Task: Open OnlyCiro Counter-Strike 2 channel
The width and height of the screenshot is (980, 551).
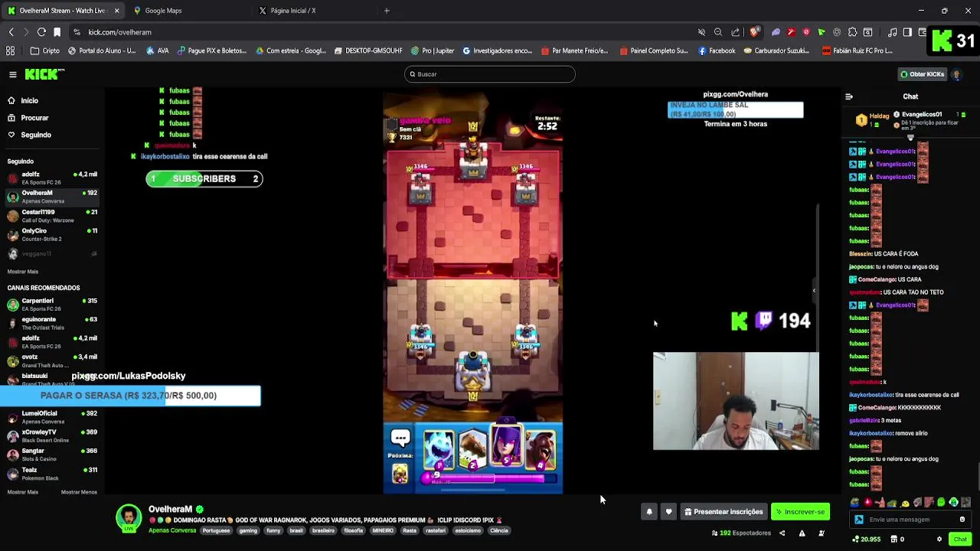Action: (52, 235)
